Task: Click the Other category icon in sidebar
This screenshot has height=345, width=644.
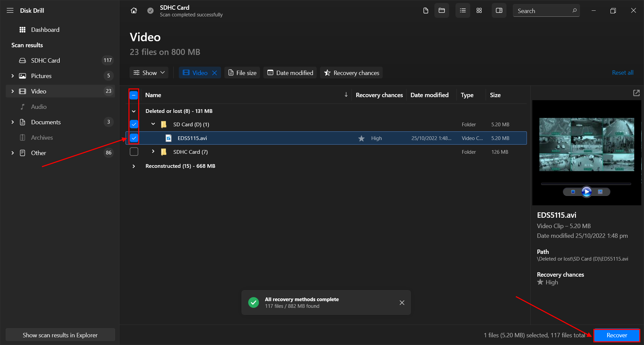Action: [x=22, y=153]
